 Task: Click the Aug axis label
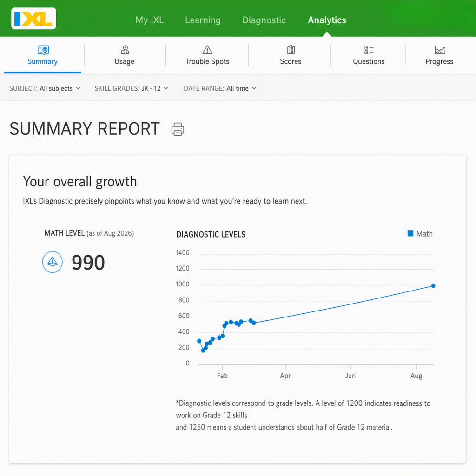[416, 376]
